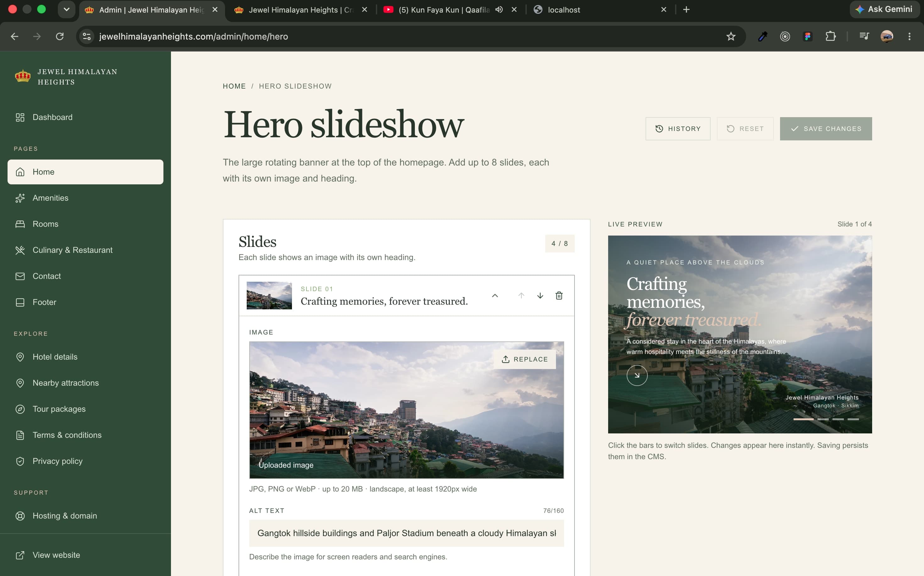
Task: Open the Rooms page
Action: coord(85,224)
